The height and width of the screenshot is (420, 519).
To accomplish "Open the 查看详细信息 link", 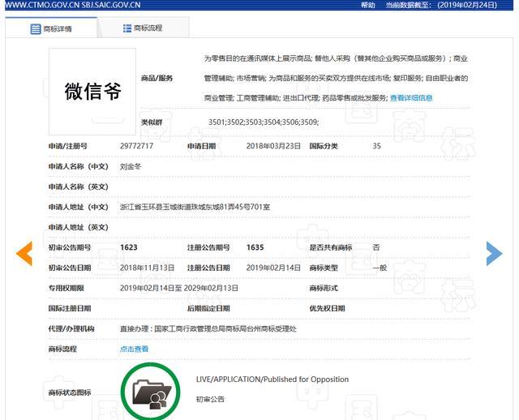I will tap(411, 97).
